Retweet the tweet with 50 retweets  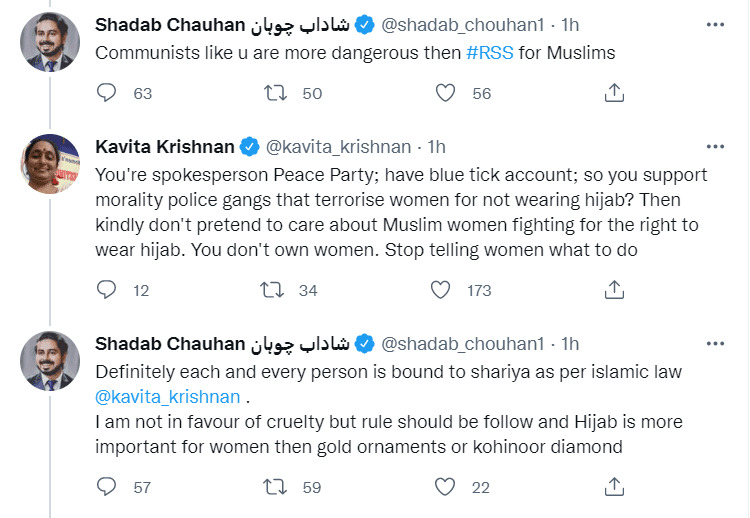pyautogui.click(x=272, y=93)
